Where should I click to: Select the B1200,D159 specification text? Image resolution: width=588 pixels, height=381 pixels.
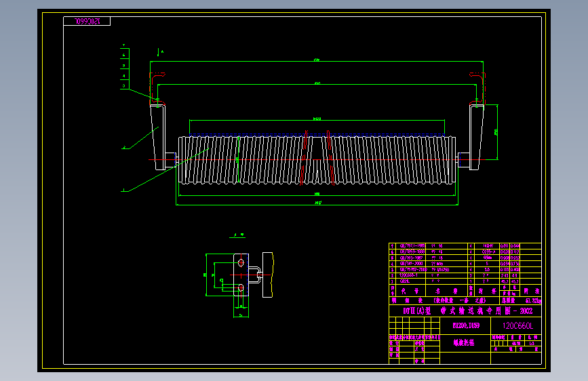tap(466, 325)
